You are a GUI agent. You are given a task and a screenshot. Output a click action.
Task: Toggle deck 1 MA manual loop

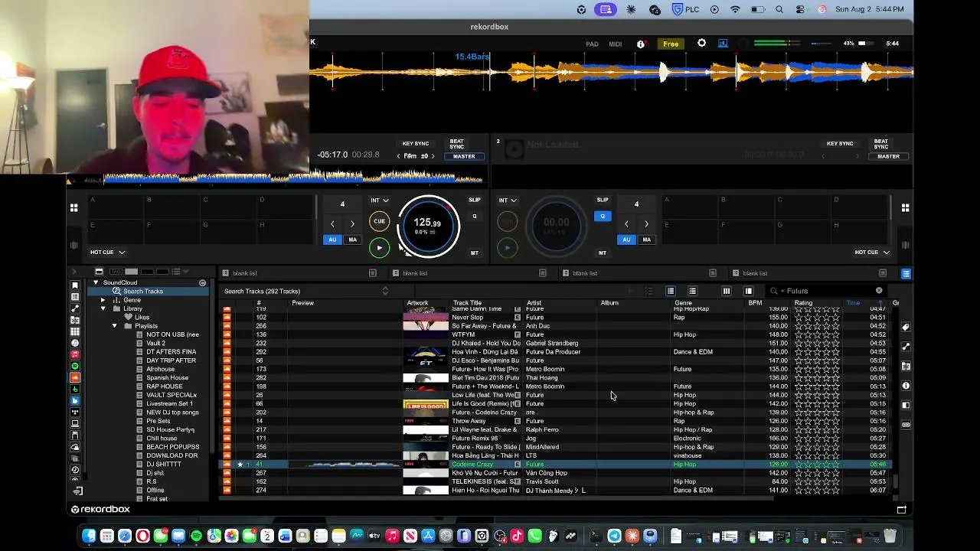tap(352, 240)
